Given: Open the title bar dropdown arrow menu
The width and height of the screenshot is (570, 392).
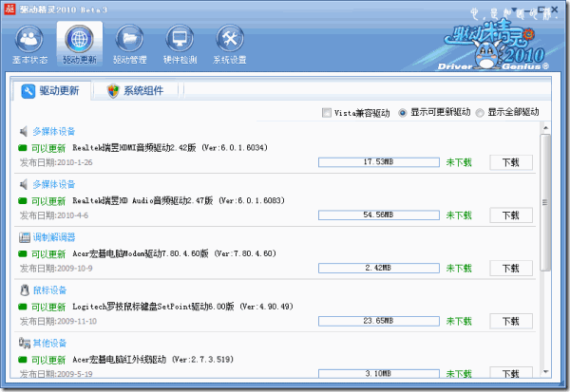Looking at the screenshot, I should point(514,9).
